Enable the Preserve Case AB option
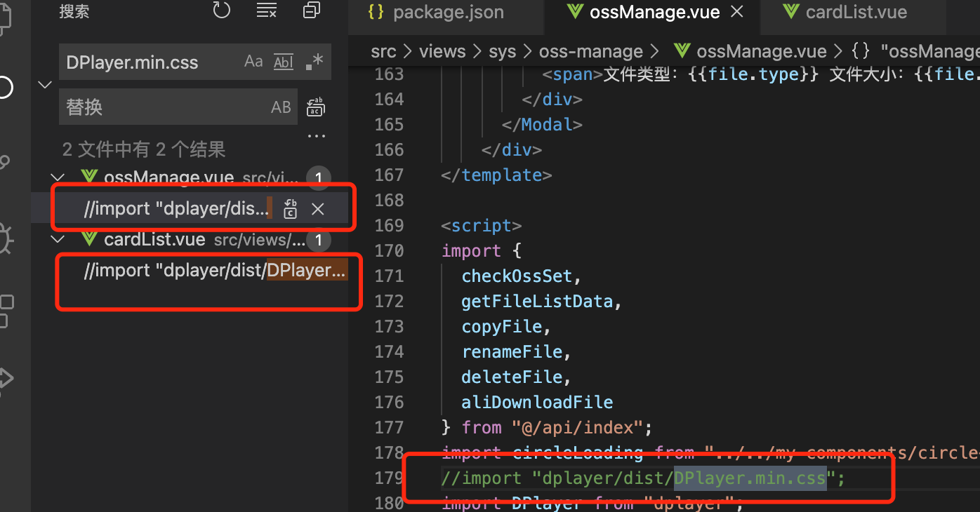Viewport: 980px width, 512px height. (x=281, y=107)
